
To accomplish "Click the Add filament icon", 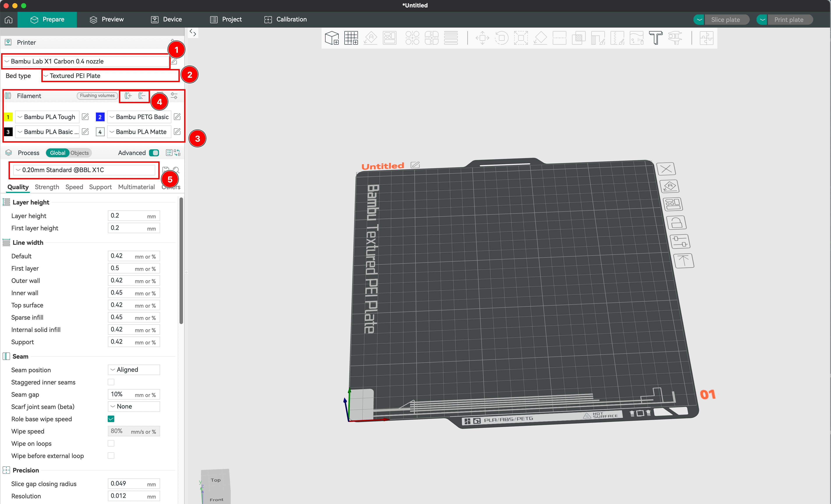I will click(x=128, y=96).
